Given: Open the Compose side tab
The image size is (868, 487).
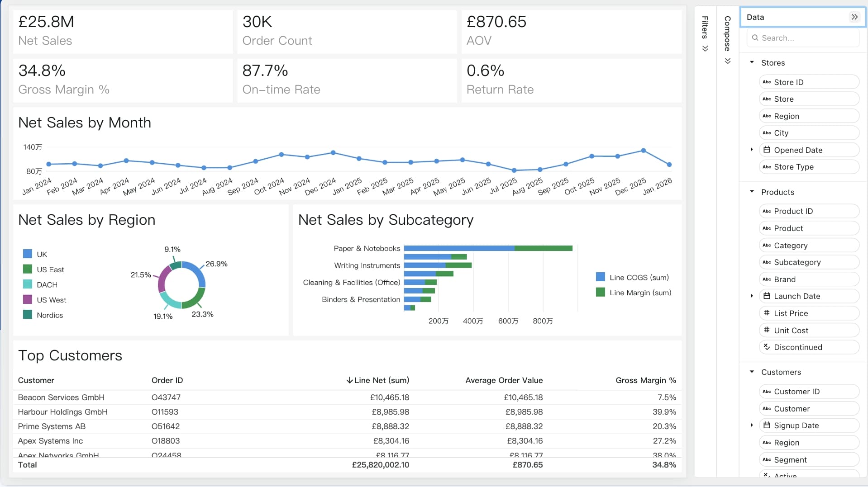Looking at the screenshot, I should (x=727, y=40).
